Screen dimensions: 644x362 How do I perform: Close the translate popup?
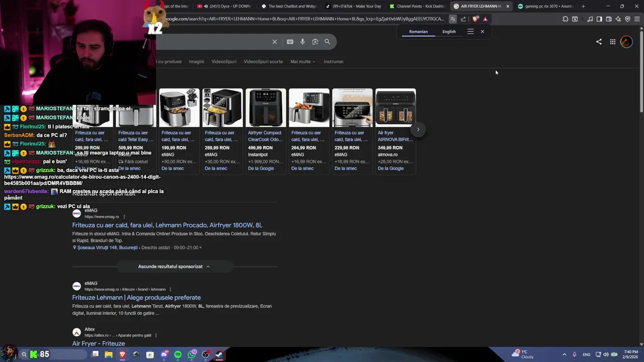482,31
